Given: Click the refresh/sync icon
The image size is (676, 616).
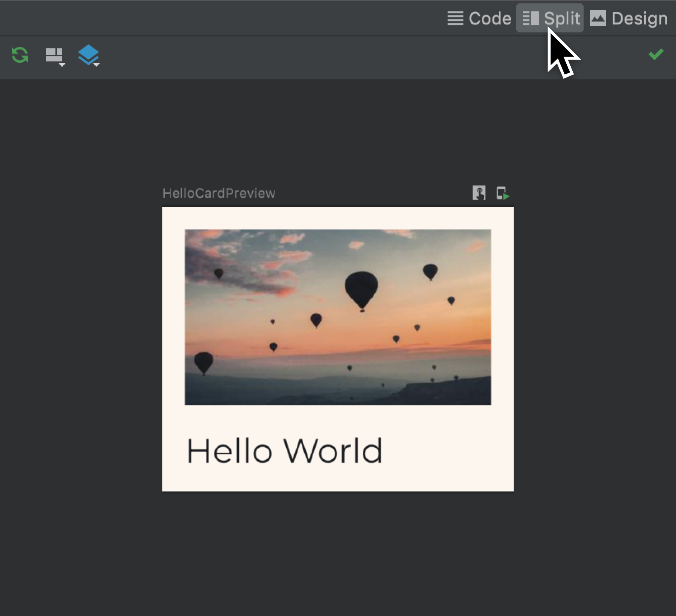Looking at the screenshot, I should pyautogui.click(x=19, y=54).
